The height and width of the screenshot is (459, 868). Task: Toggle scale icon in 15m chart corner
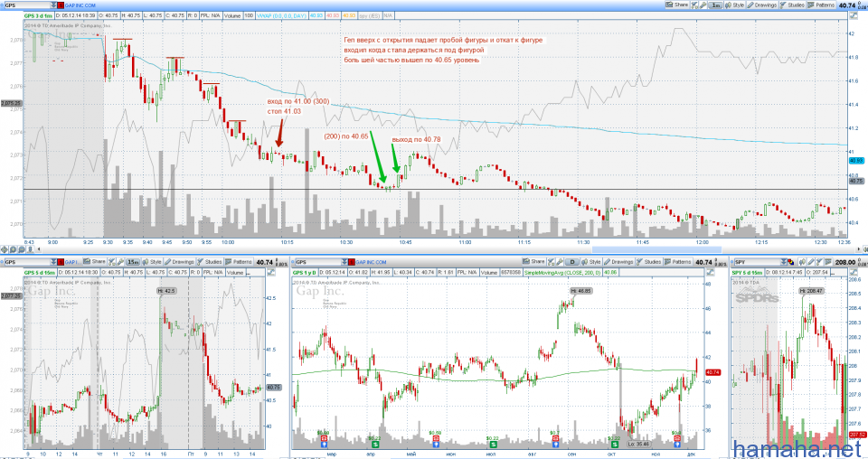pos(271,272)
